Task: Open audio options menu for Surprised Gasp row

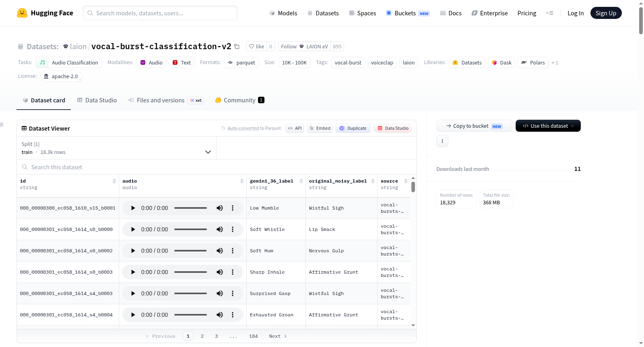Action: (233, 293)
